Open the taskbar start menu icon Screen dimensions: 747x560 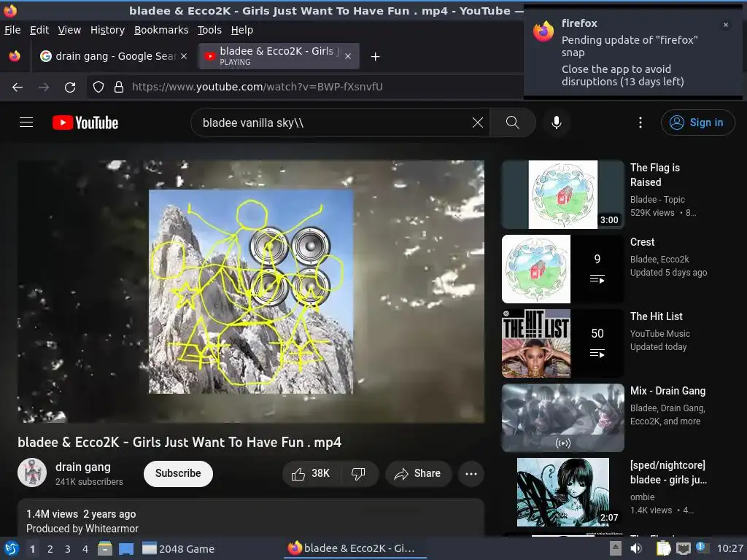click(x=12, y=548)
